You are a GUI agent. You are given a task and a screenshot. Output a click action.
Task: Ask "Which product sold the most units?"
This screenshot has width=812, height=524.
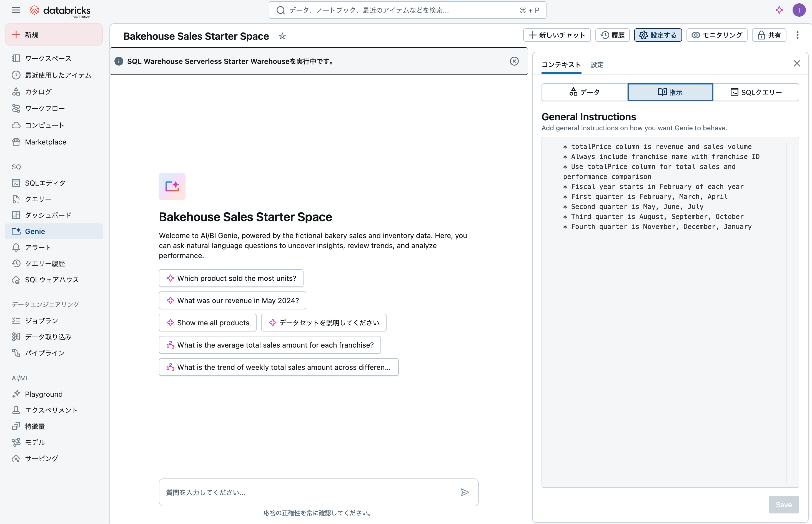[231, 278]
